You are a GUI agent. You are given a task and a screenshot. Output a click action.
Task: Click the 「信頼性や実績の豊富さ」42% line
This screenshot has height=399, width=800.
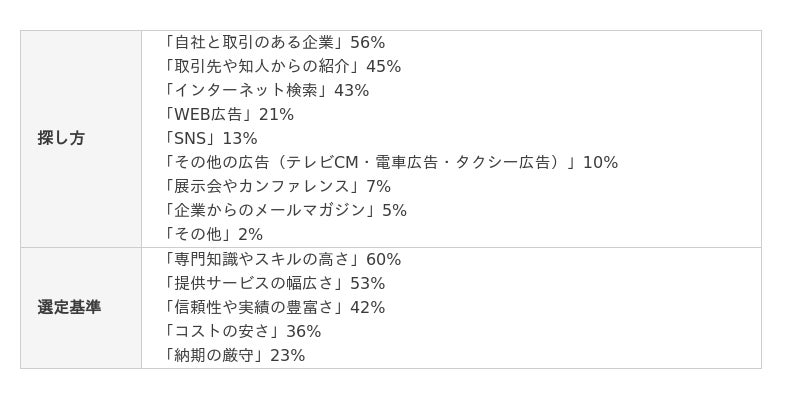pyautogui.click(x=274, y=308)
